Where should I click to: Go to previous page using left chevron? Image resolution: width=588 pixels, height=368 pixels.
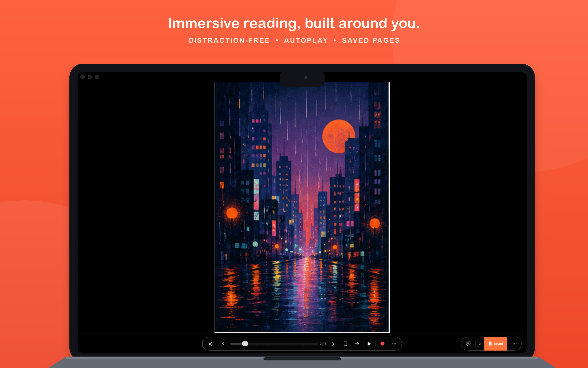coord(224,344)
